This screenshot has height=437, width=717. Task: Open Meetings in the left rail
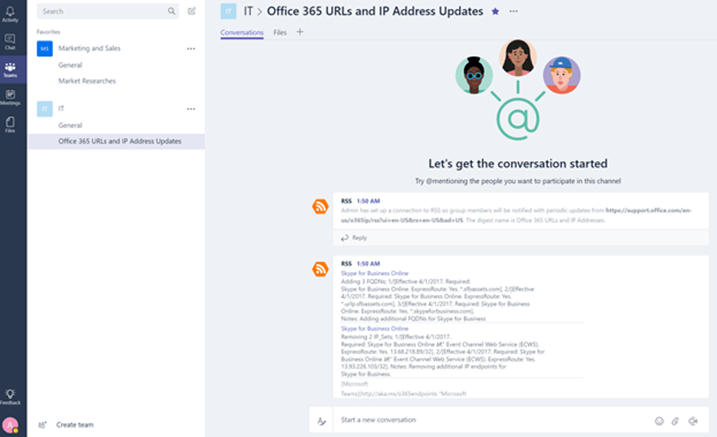pos(10,97)
